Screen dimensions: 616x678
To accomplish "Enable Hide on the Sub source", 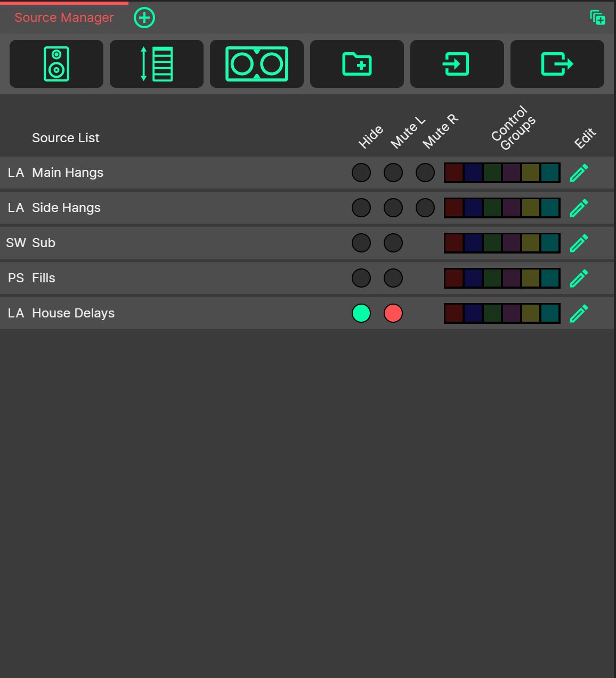I will [x=361, y=242].
